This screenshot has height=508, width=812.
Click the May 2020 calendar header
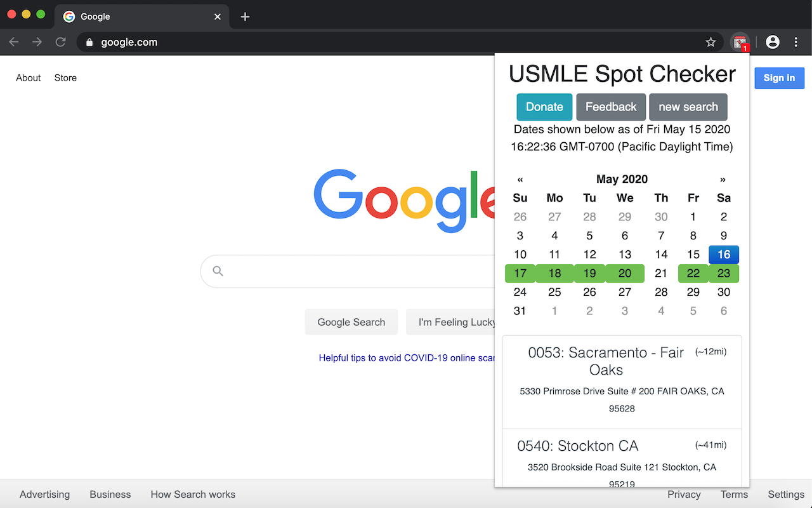(x=622, y=180)
